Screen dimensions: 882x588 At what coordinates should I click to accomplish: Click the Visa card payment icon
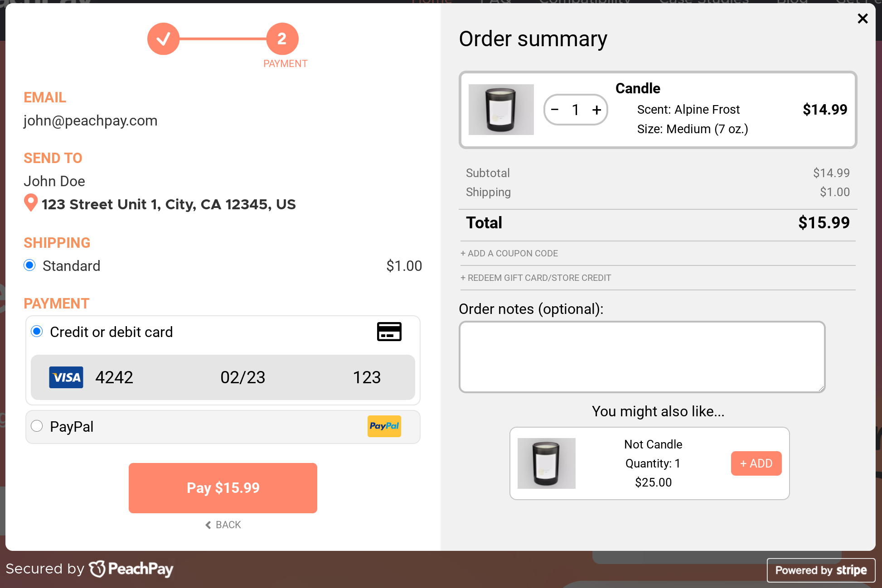[66, 377]
